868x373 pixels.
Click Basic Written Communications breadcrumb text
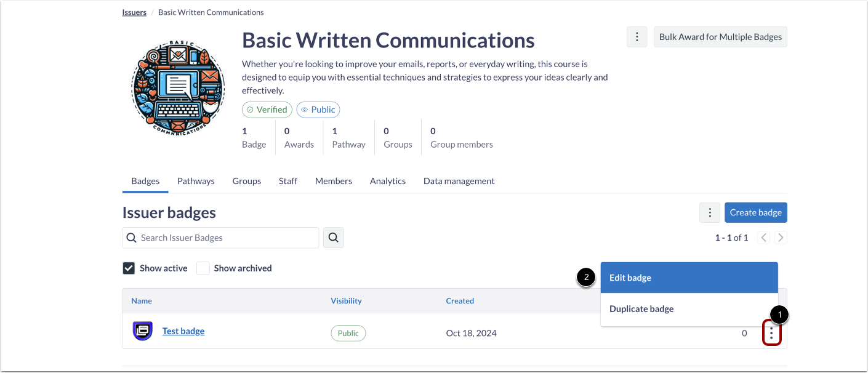coord(211,12)
